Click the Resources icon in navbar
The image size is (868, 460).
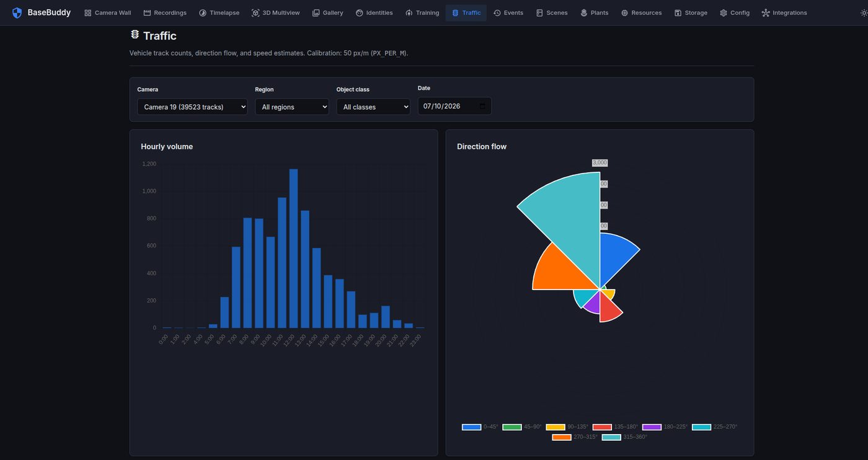pos(624,12)
